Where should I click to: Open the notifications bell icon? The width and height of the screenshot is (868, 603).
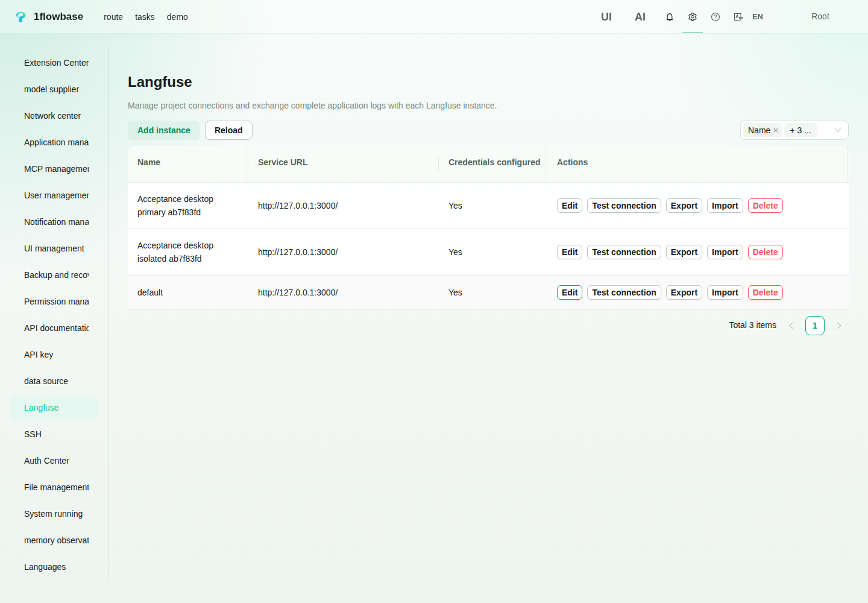(670, 17)
